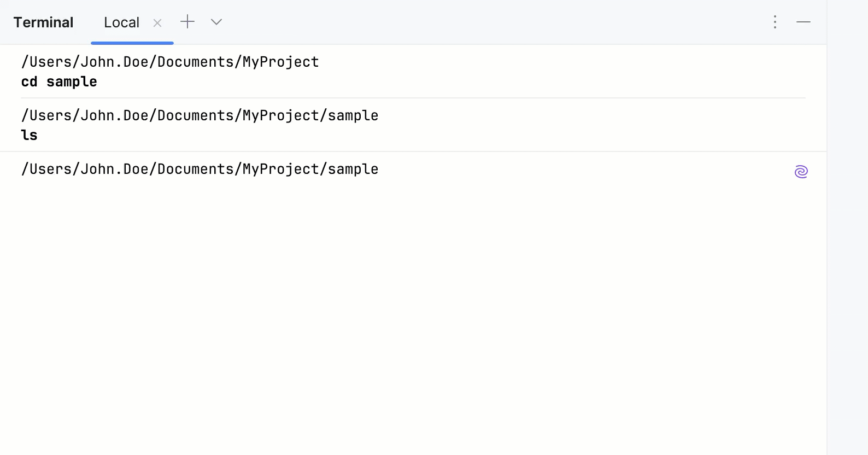Open the new session type chevron dropdown

(216, 22)
